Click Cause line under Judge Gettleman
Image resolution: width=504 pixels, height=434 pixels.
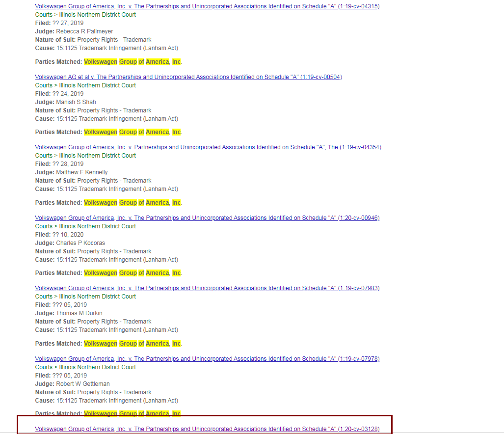(x=106, y=401)
